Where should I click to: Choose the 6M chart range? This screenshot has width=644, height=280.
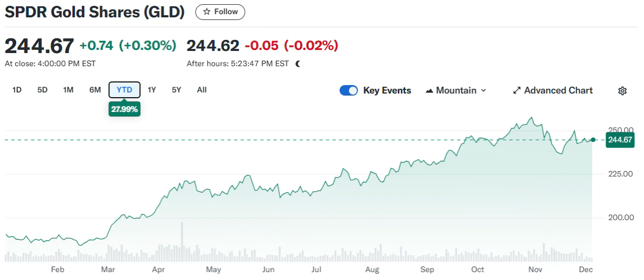point(95,90)
